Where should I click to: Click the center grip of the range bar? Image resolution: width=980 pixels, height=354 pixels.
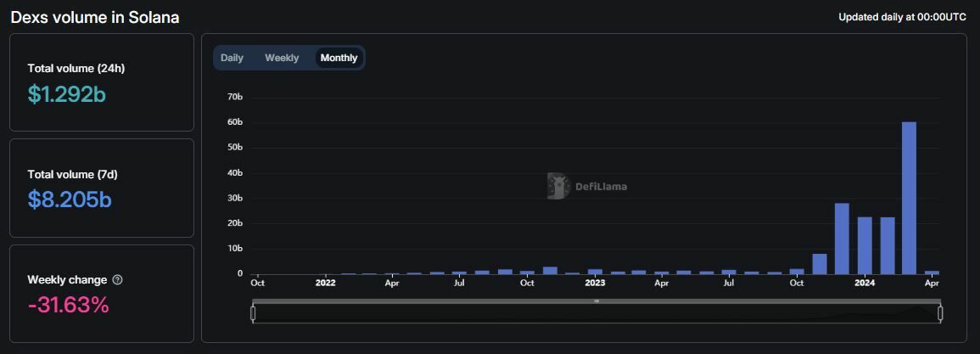click(x=596, y=301)
